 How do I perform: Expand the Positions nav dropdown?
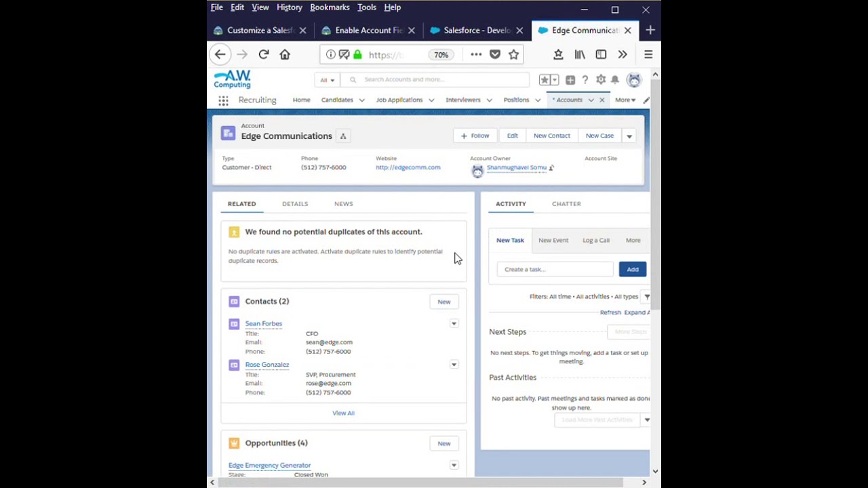538,100
